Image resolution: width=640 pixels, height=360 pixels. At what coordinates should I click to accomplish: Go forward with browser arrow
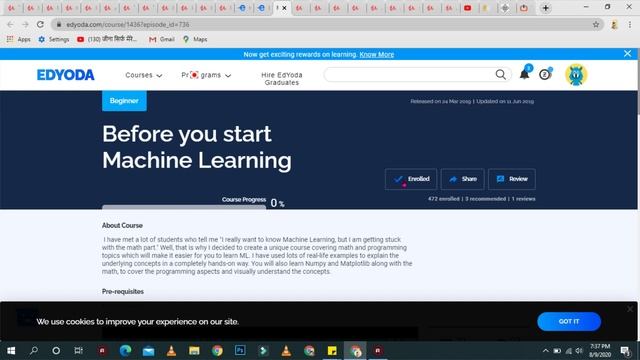(25, 24)
